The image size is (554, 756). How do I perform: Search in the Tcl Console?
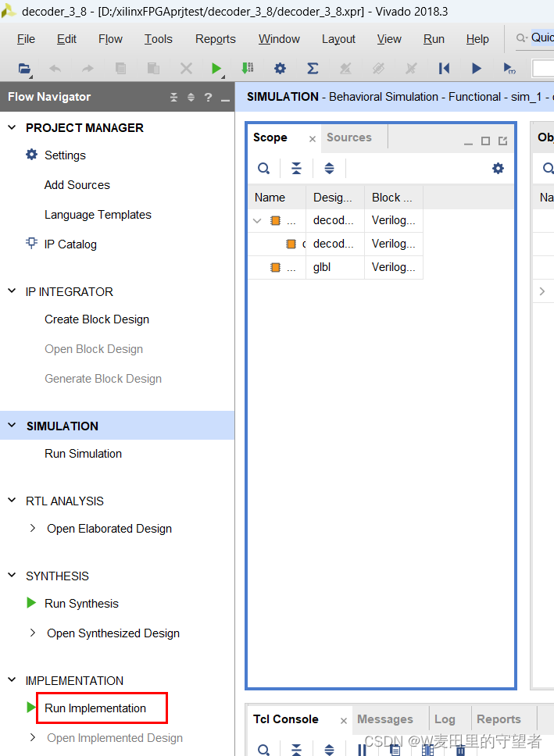coord(263,750)
